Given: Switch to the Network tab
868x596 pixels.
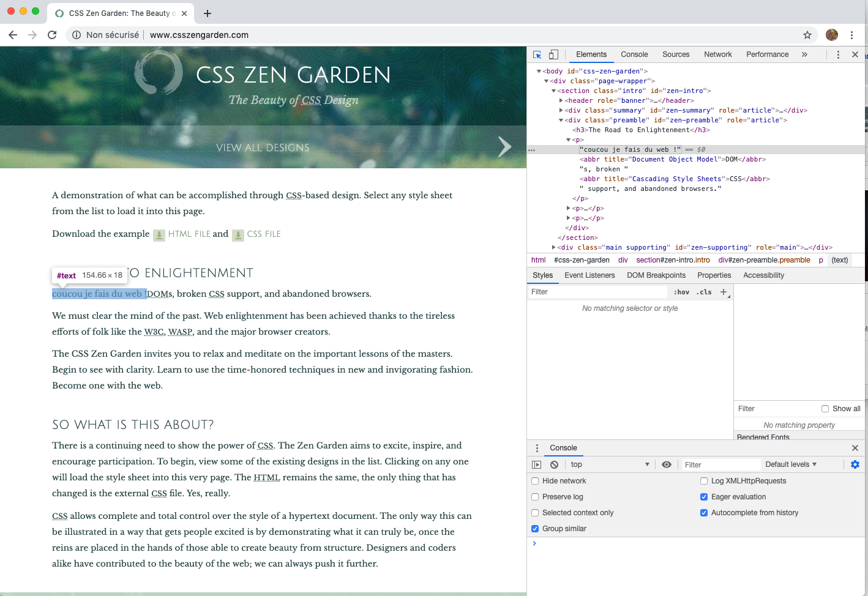Looking at the screenshot, I should coord(717,54).
